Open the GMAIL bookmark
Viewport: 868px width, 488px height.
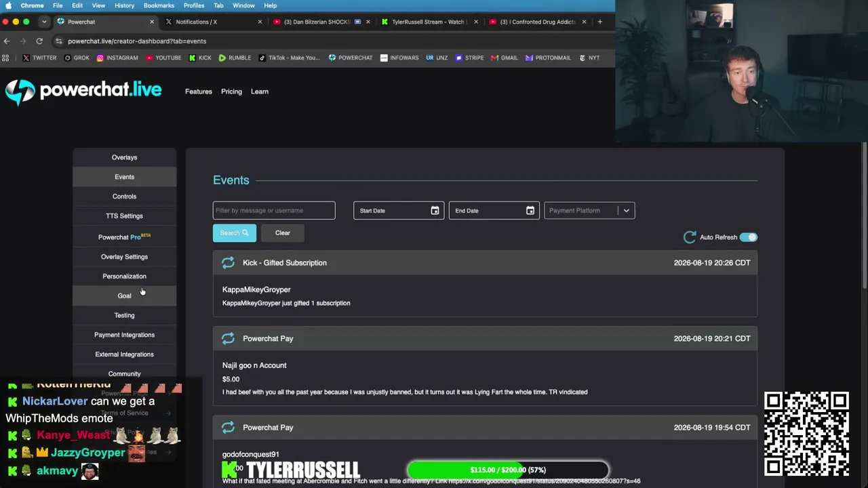tap(505, 58)
